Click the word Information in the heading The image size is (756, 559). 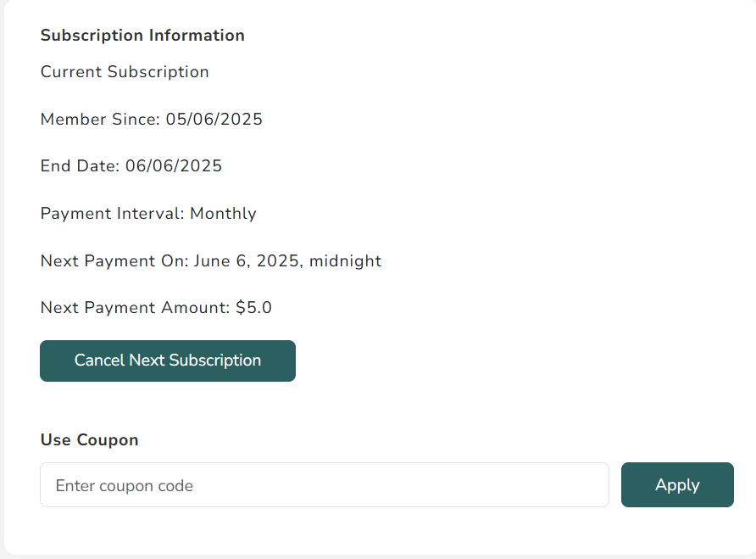tap(197, 36)
